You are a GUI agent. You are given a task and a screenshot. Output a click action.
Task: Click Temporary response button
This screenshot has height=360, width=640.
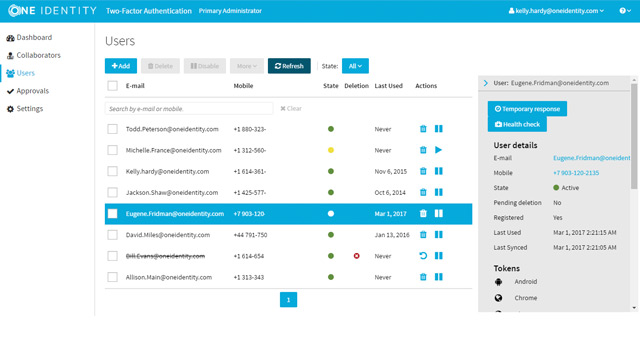[x=527, y=109]
